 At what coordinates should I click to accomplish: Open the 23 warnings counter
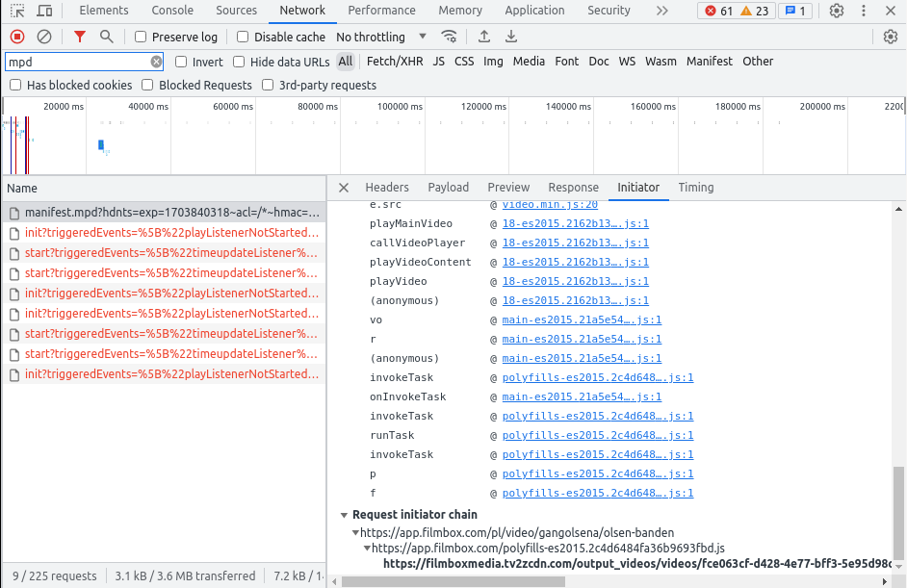pos(755,11)
